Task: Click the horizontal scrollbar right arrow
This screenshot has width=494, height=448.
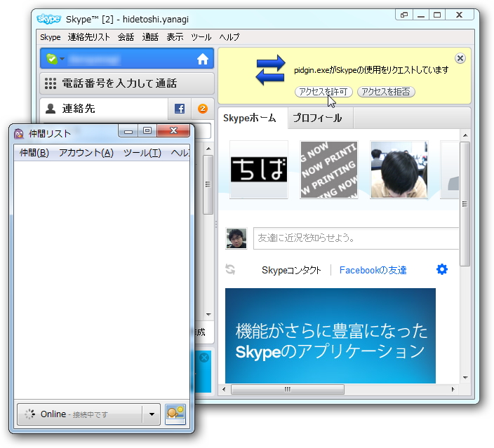Action: 453,389
